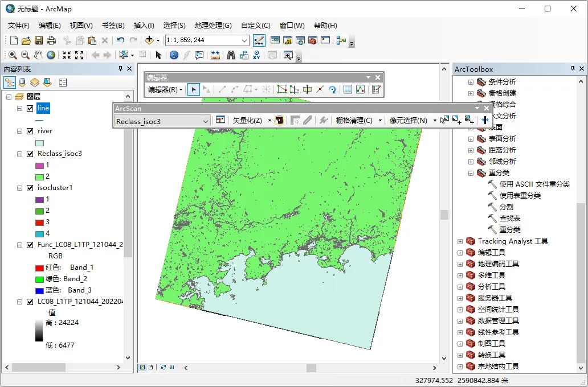588x387 pixels.
Task: Select the Measure ruler tool
Action: pos(215,55)
